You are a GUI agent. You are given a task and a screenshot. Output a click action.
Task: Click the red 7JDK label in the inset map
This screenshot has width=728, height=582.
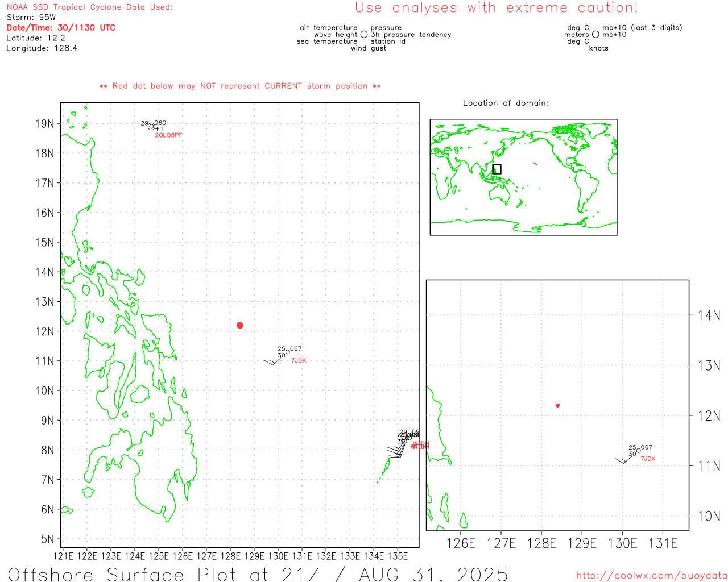[648, 459]
